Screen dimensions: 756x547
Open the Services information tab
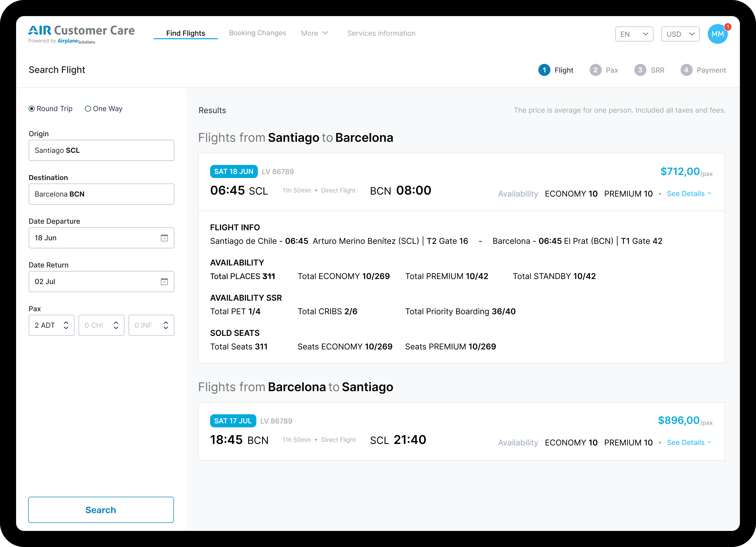(381, 33)
